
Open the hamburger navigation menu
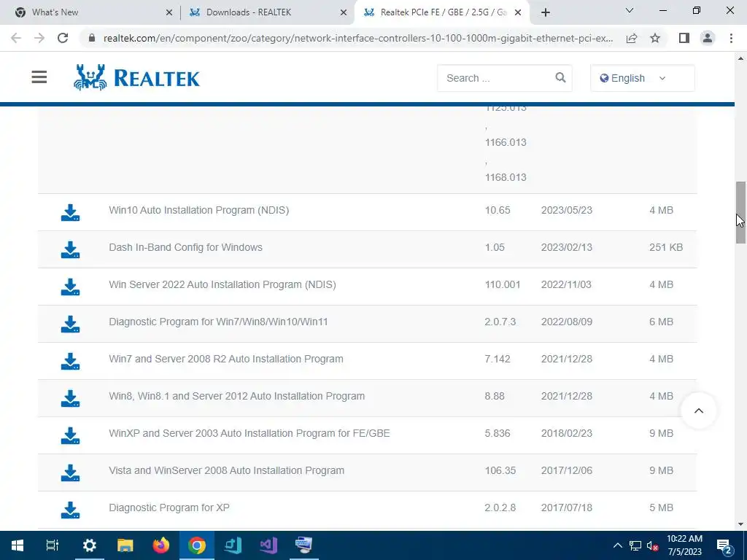click(39, 77)
